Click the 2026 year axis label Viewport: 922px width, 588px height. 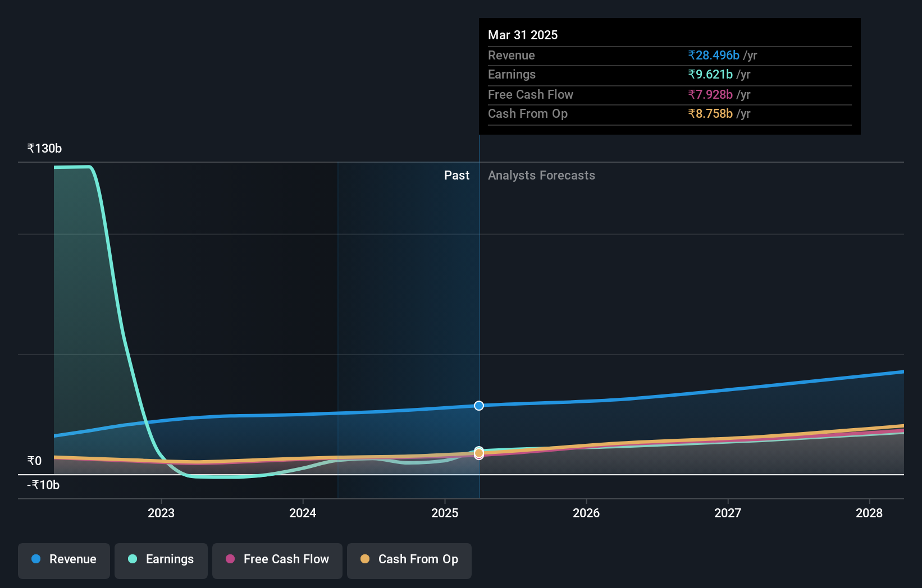coord(586,512)
